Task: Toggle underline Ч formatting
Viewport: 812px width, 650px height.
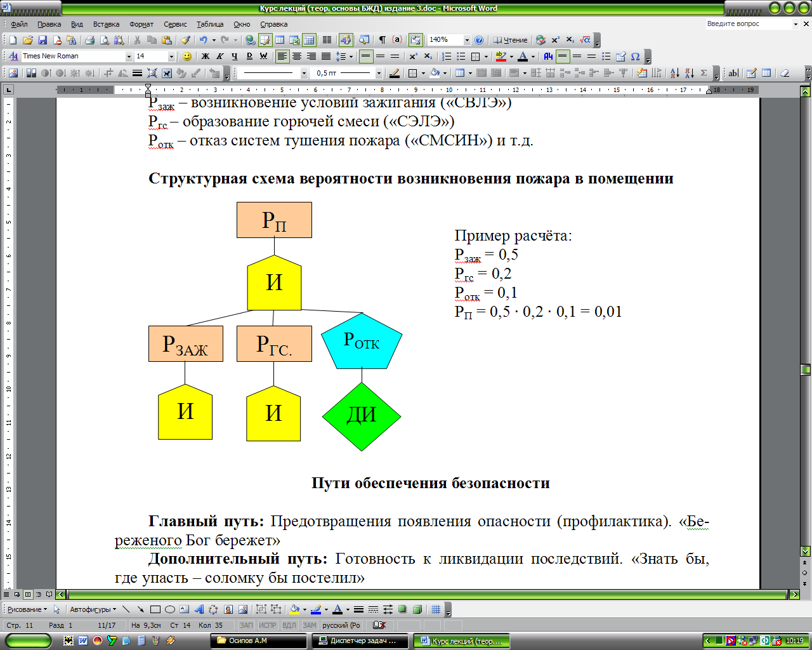Action: pyautogui.click(x=234, y=56)
